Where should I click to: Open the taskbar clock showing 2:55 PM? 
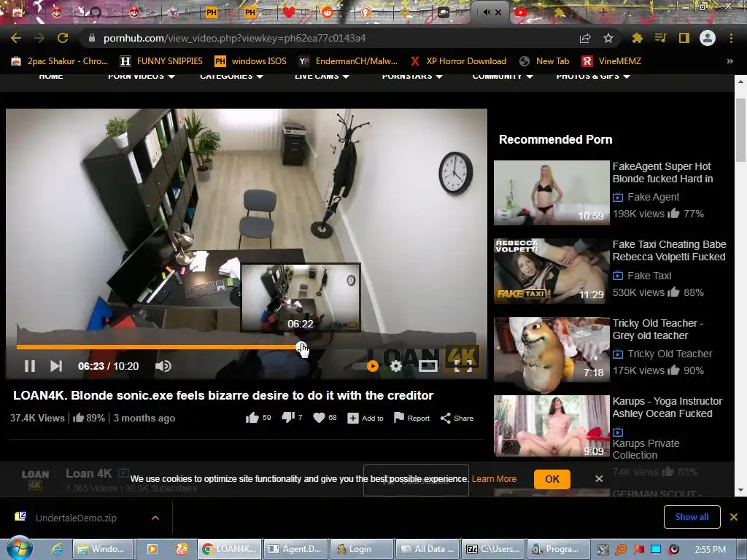(711, 550)
